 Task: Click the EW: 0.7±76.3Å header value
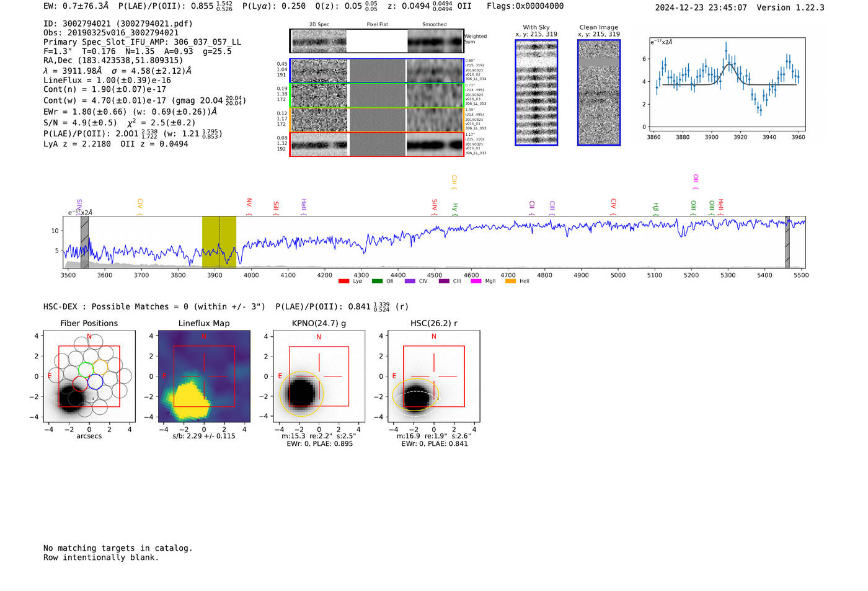pos(76,6)
